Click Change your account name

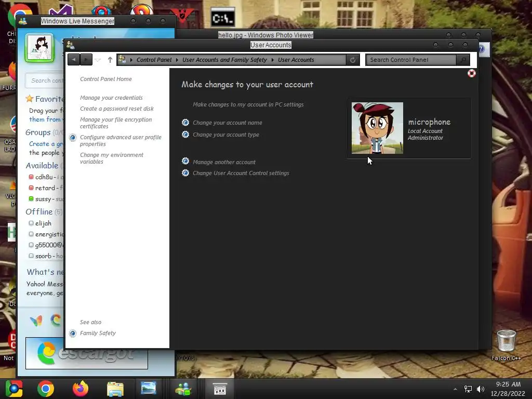tap(228, 123)
